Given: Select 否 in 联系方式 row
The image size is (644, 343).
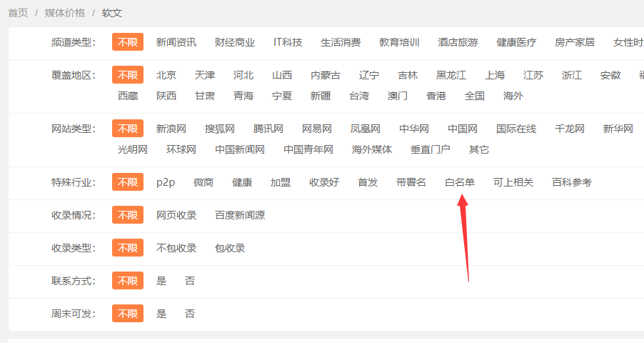Looking at the screenshot, I should 190,281.
